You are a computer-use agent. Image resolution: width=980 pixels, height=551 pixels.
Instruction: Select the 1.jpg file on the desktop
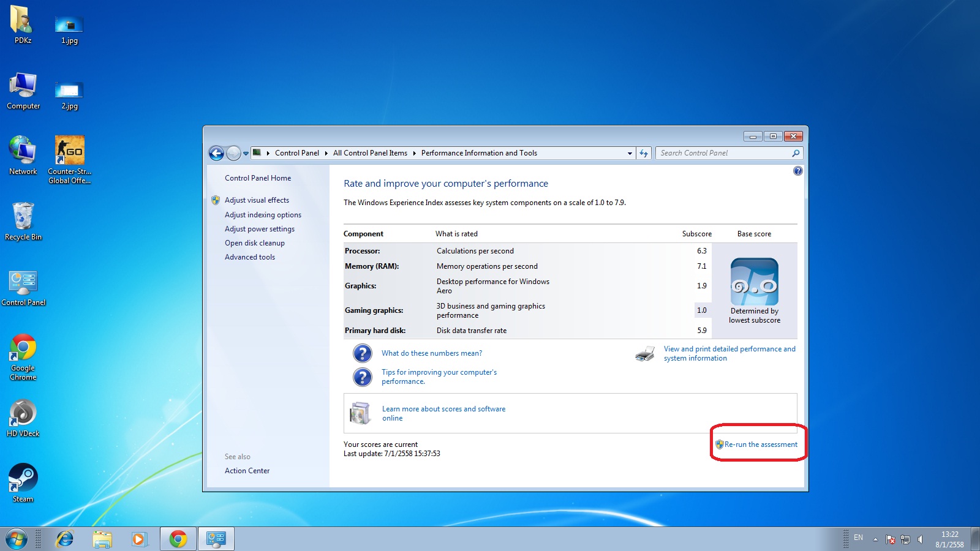pyautogui.click(x=69, y=29)
